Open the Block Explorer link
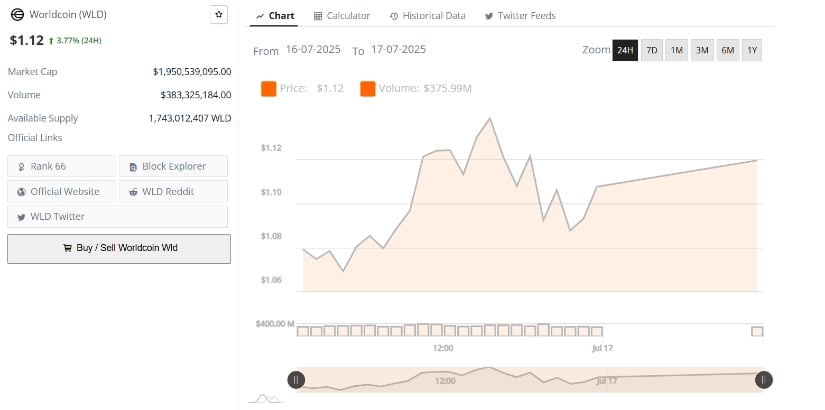The width and height of the screenshot is (825, 410). pos(174,166)
